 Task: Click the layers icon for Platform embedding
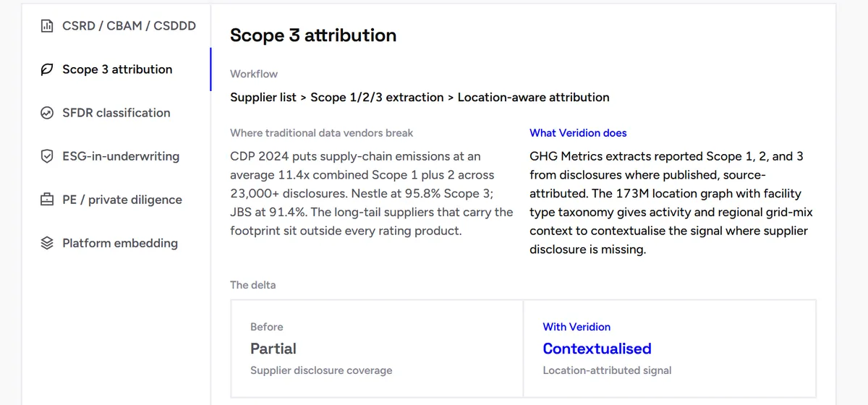click(x=47, y=243)
